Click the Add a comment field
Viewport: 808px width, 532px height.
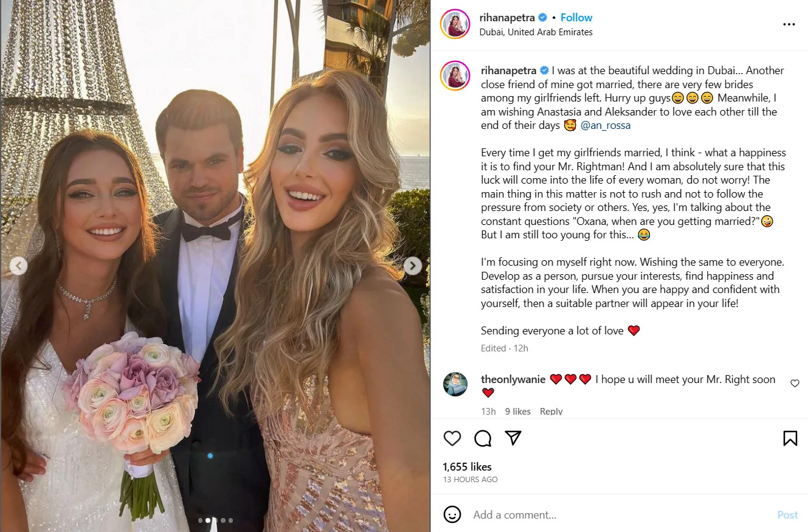pos(620,515)
